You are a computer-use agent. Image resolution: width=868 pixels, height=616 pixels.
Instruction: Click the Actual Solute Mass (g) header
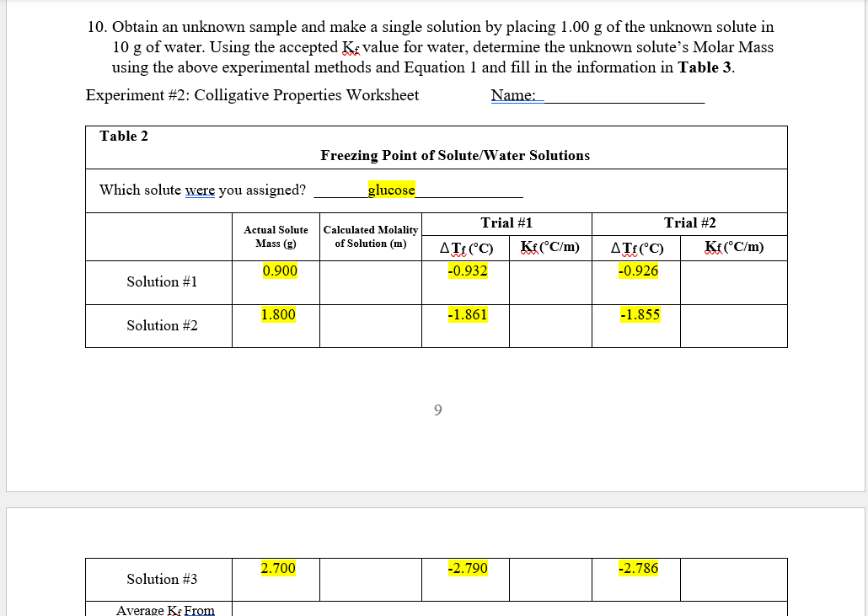pyautogui.click(x=276, y=236)
